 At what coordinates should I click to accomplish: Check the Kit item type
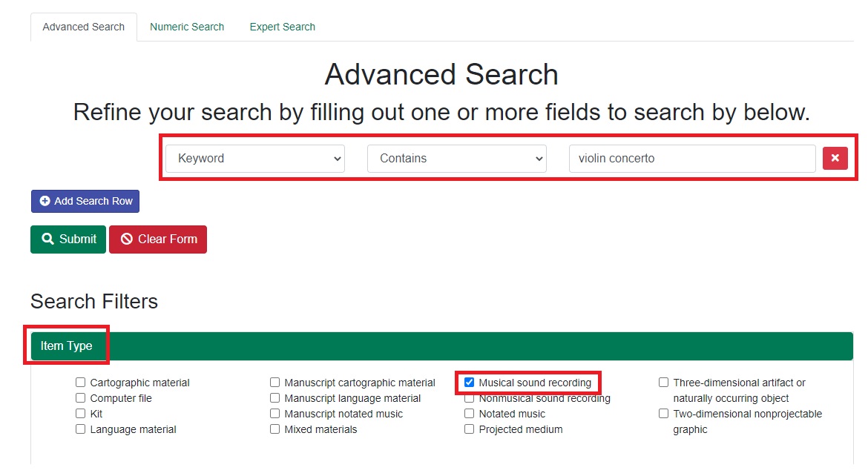point(79,413)
